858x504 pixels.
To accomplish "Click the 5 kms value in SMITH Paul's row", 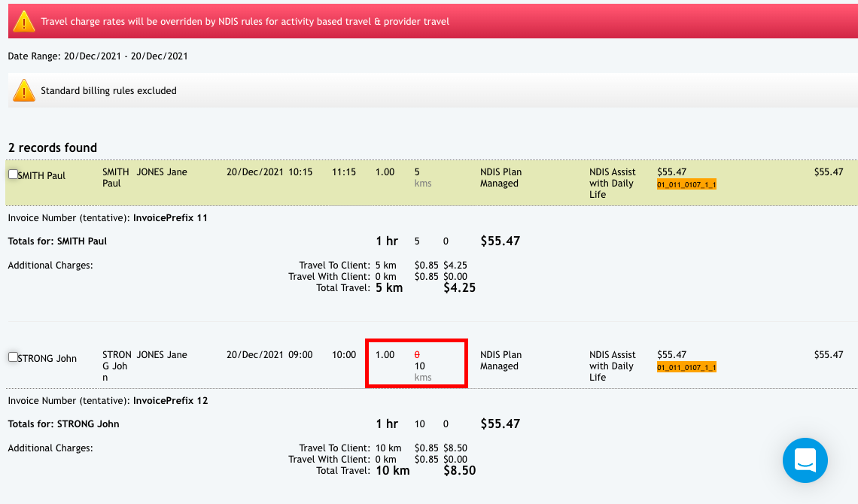I will (x=417, y=172).
